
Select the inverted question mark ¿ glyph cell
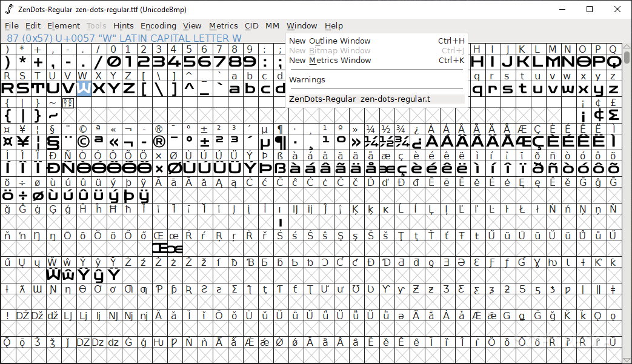click(416, 142)
